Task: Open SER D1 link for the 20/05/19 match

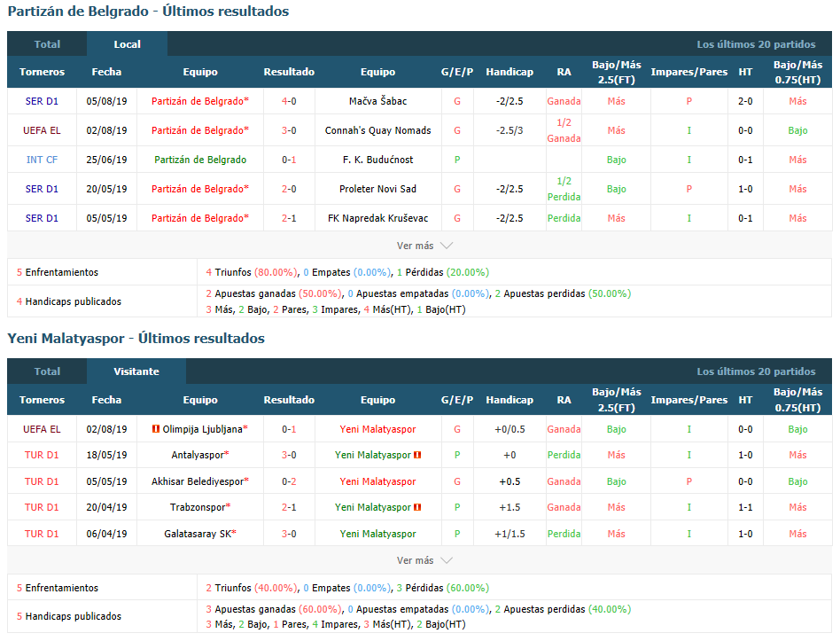Action: pos(42,189)
